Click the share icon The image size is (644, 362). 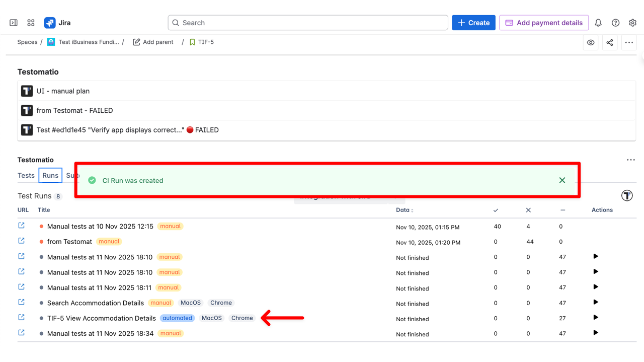[x=610, y=43]
